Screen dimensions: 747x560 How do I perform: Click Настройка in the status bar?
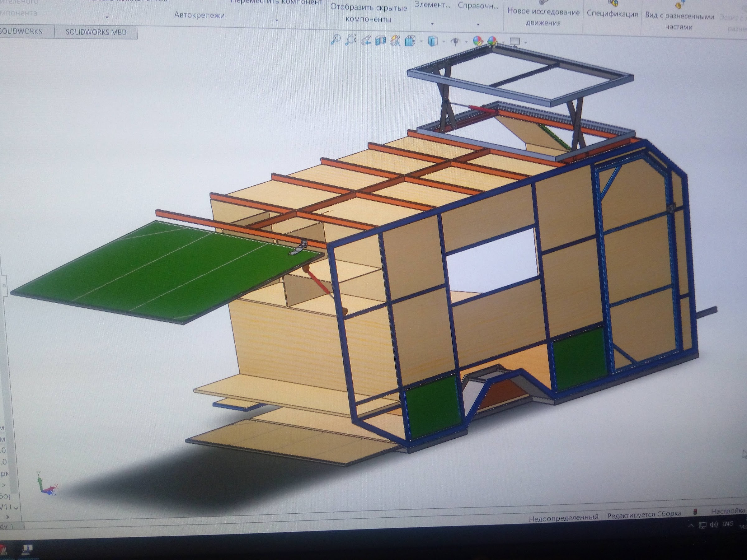click(728, 511)
